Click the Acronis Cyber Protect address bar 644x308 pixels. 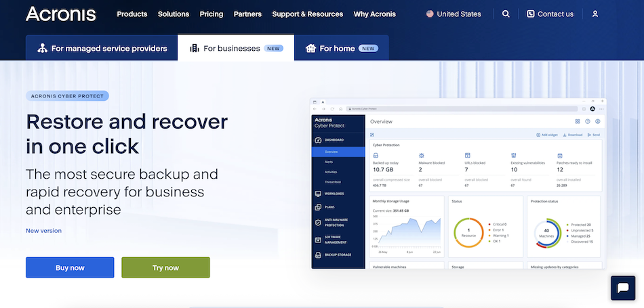click(x=462, y=109)
